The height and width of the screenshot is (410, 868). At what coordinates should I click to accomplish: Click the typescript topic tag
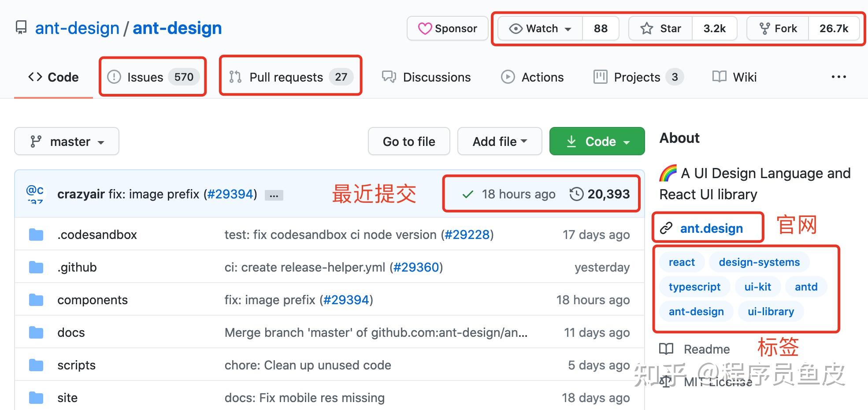pyautogui.click(x=694, y=287)
